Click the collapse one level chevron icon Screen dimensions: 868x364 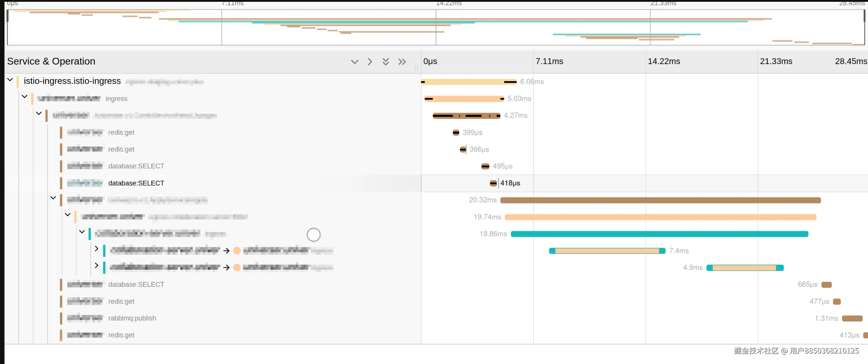pos(370,62)
